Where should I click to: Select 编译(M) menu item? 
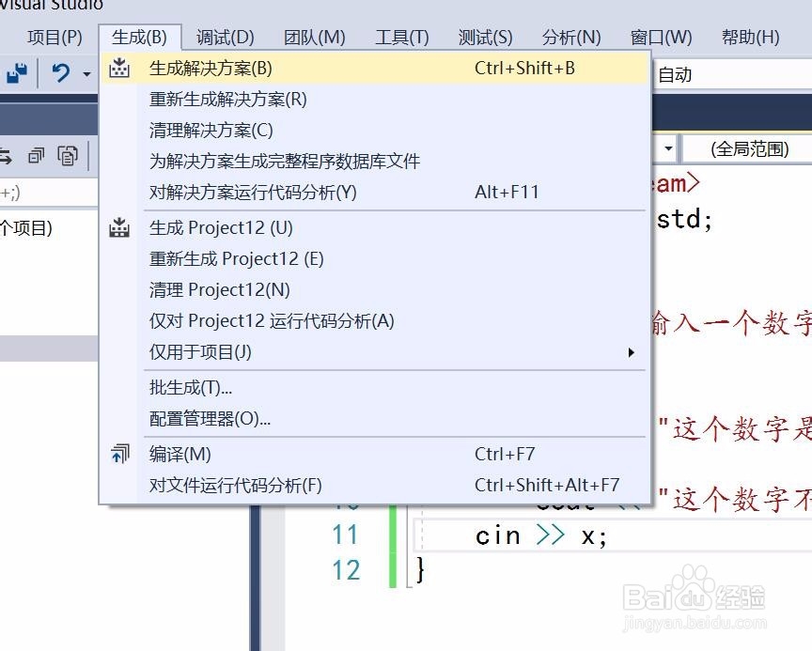375,454
